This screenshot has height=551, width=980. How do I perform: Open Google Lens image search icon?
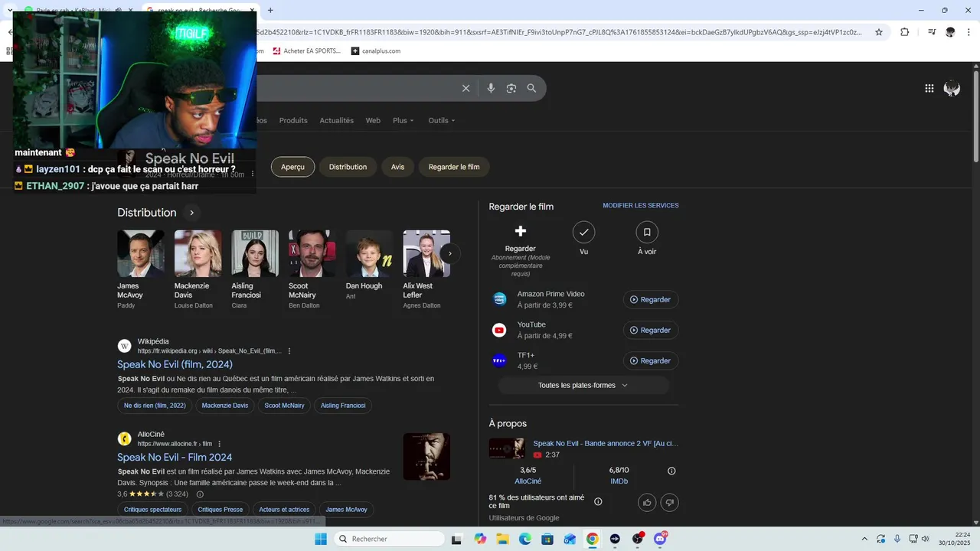[511, 88]
